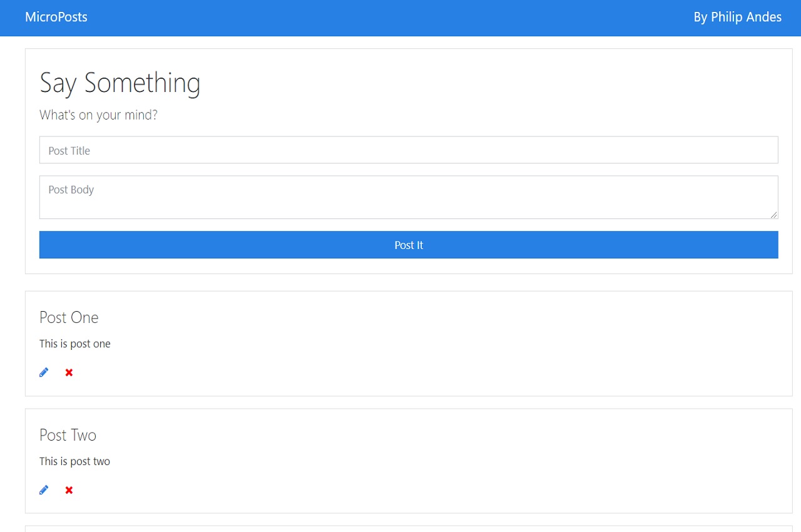This screenshot has width=801, height=532.
Task: Submit the form with Post It button
Action: (409, 245)
